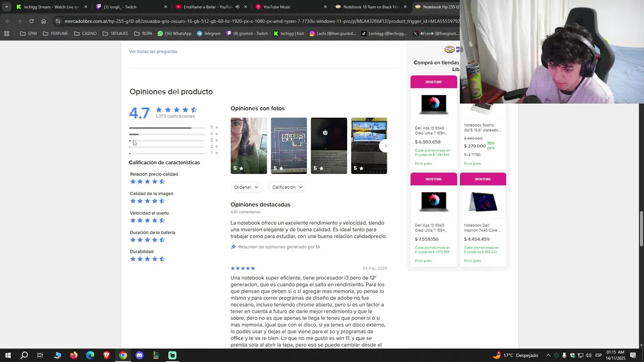Screen dimensions: 644x362
Task: Reload the current page
Action: pos(31,21)
